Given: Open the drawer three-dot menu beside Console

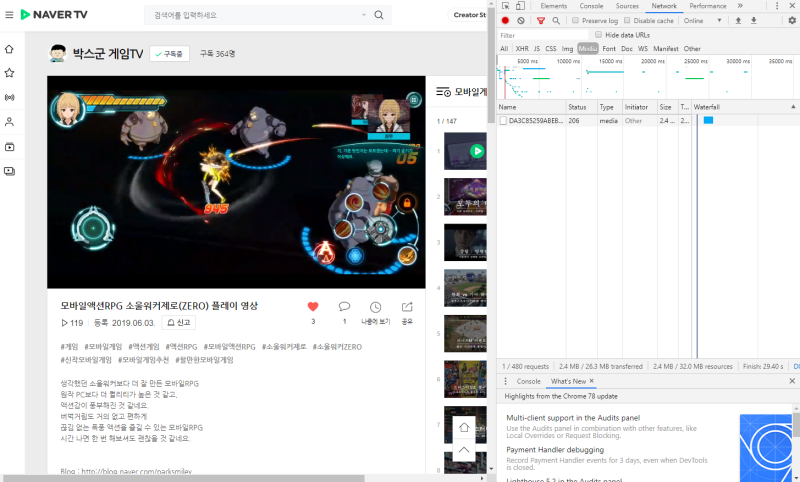Looking at the screenshot, I should tap(506, 381).
